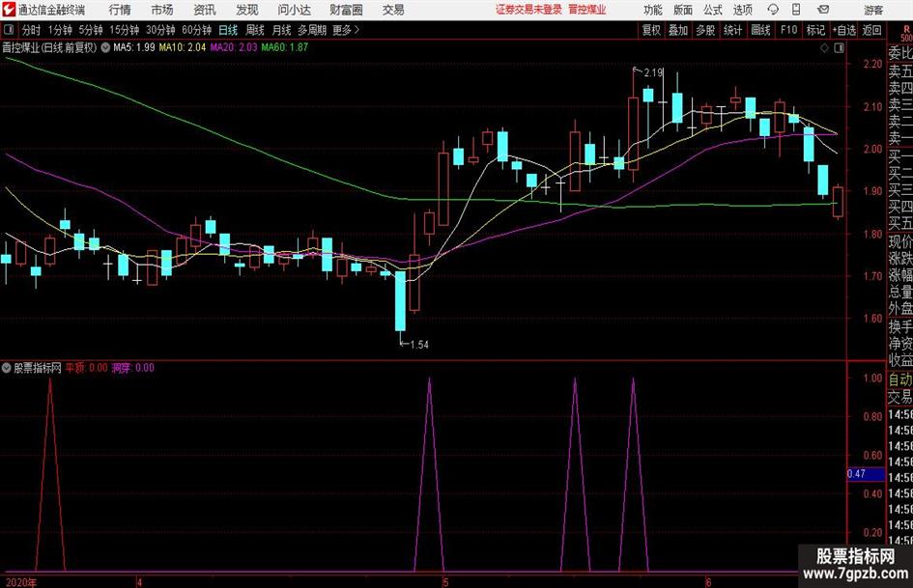
Task: Click the 返回 back button
Action: coord(871,30)
